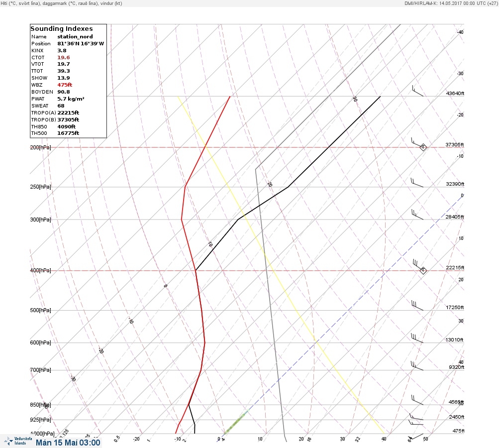Image resolution: width=499 pixels, height=448 pixels.
Task: Select the wind barb at 4565ft level
Action: 417,400
